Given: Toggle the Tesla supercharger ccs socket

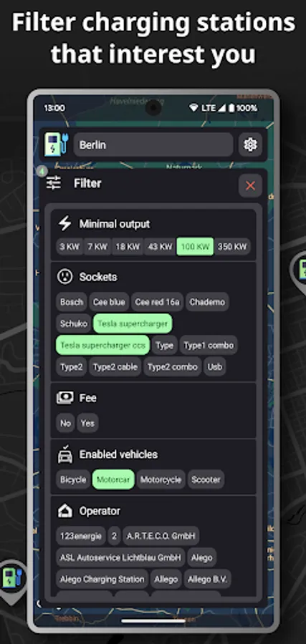Looking at the screenshot, I should [102, 345].
